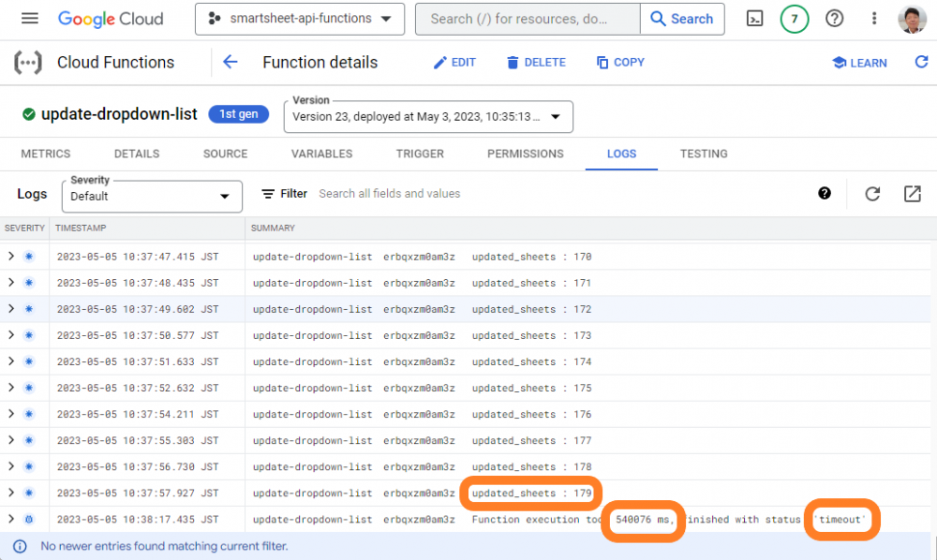Image resolution: width=937 pixels, height=560 pixels.
Task: Open the help menu icon in header
Action: [x=833, y=19]
